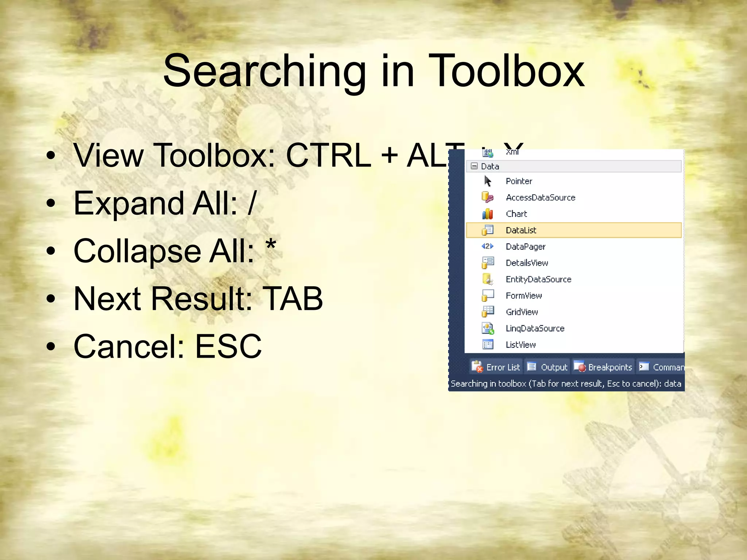Viewport: 747px width, 560px height.
Task: Select the GridView toolbox item
Action: (573, 312)
